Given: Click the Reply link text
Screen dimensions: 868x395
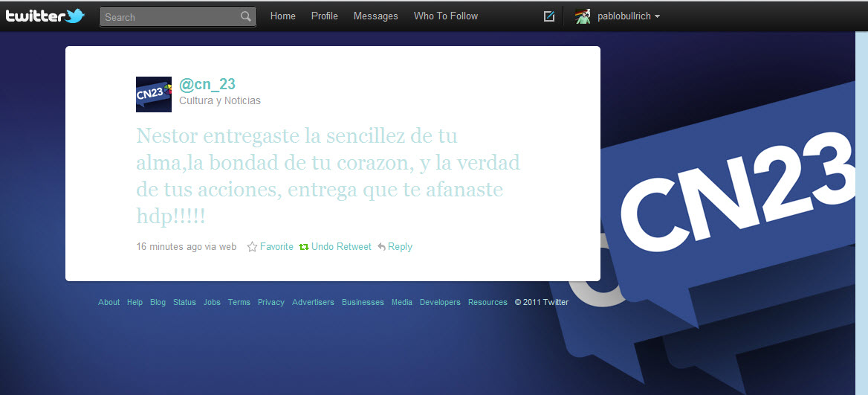Looking at the screenshot, I should coord(401,247).
